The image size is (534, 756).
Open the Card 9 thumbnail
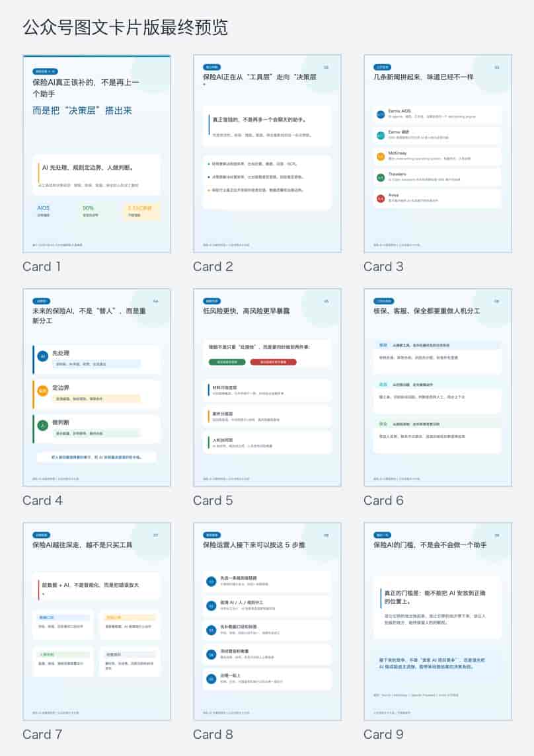click(438, 621)
